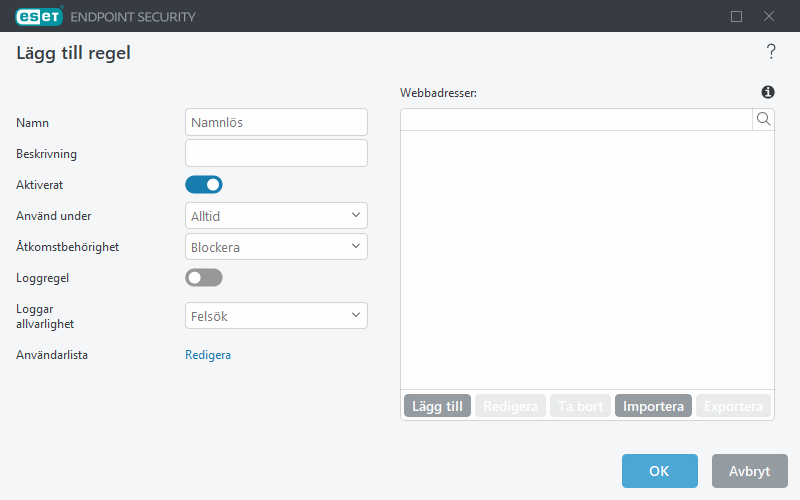
Task: Click the help question mark icon
Action: [770, 52]
